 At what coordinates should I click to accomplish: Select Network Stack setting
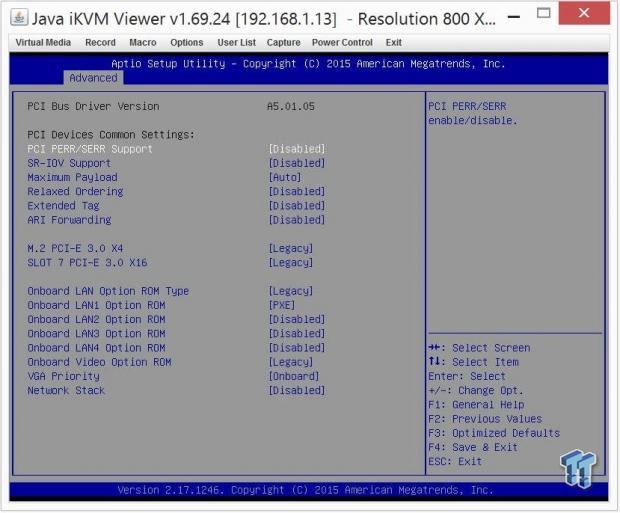pos(66,391)
